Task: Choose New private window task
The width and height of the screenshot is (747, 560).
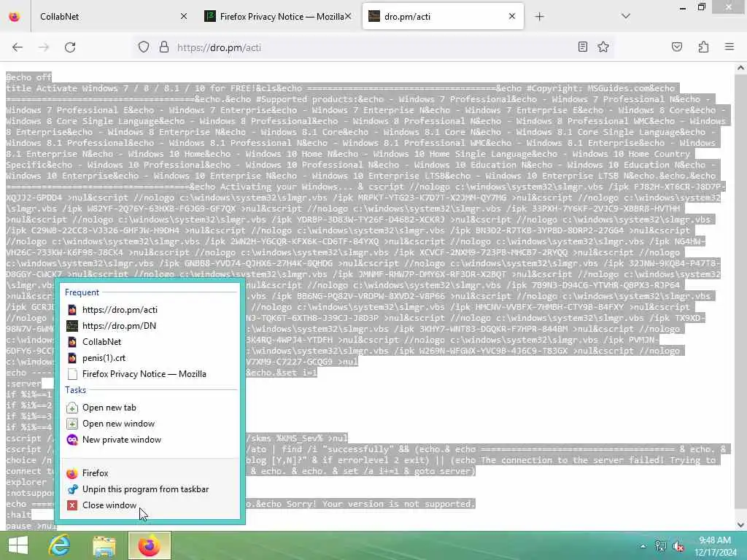Action: coord(149,440)
